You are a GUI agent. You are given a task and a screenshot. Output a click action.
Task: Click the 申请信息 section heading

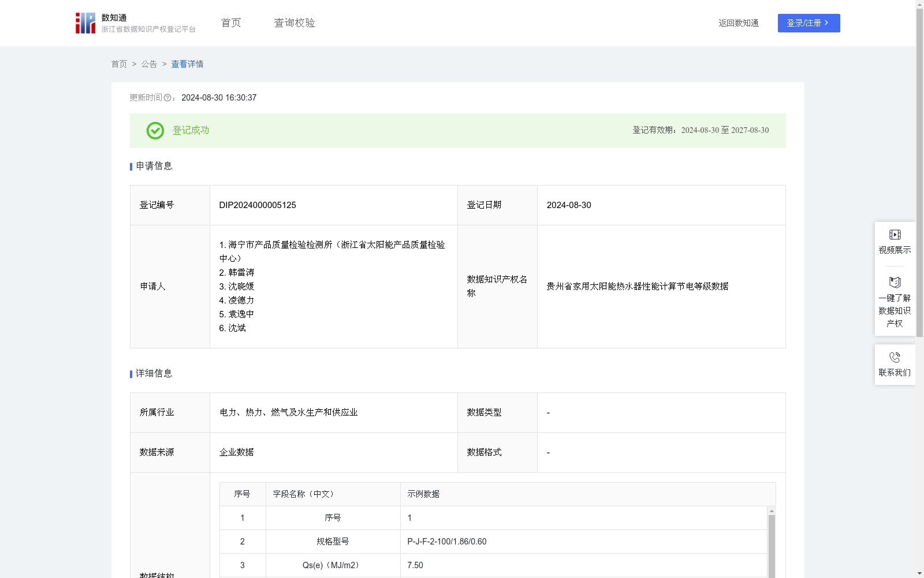[x=154, y=166]
